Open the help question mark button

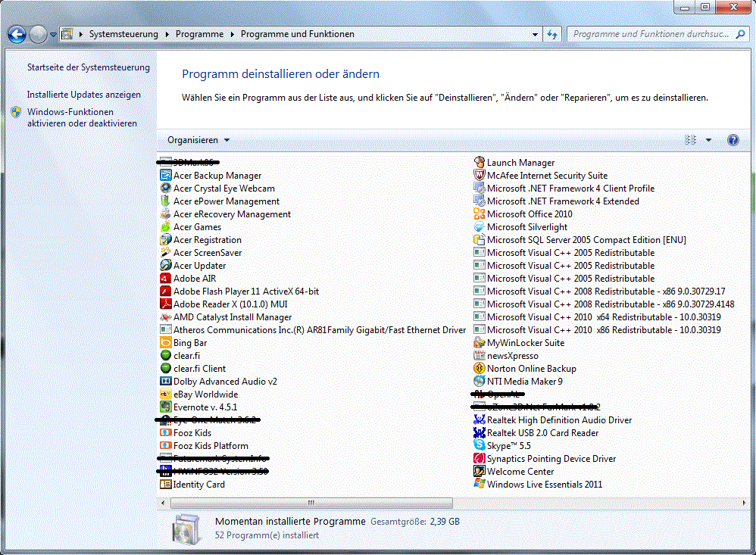coord(733,140)
